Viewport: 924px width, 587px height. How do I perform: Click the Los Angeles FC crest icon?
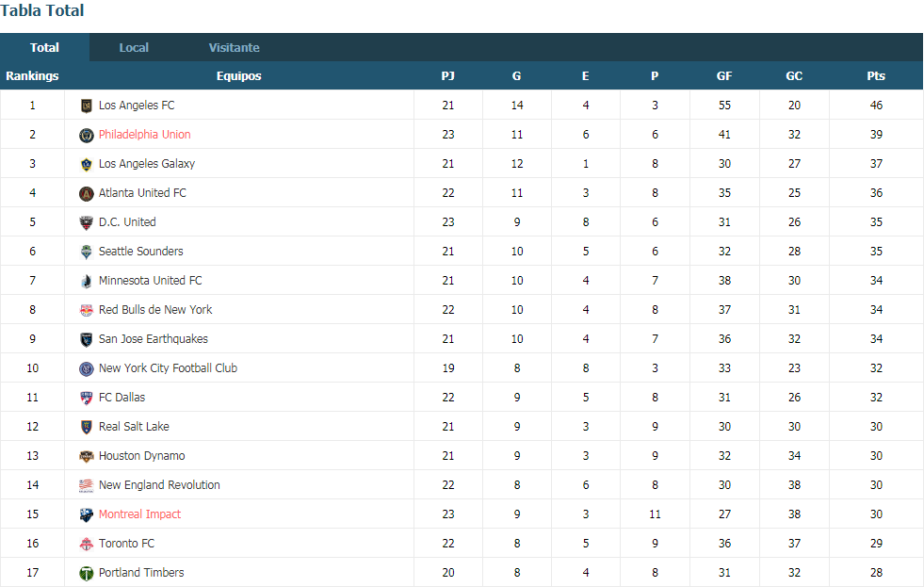coord(86,106)
